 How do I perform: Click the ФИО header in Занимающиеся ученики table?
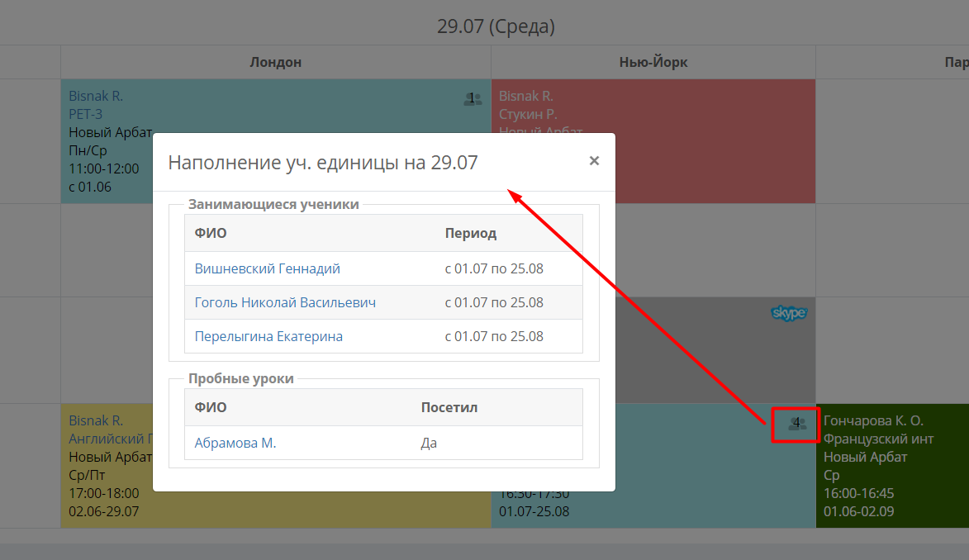[x=211, y=234]
